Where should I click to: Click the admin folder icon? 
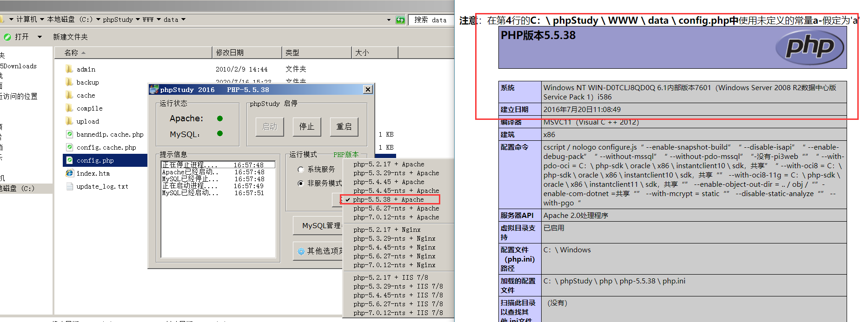[x=69, y=69]
